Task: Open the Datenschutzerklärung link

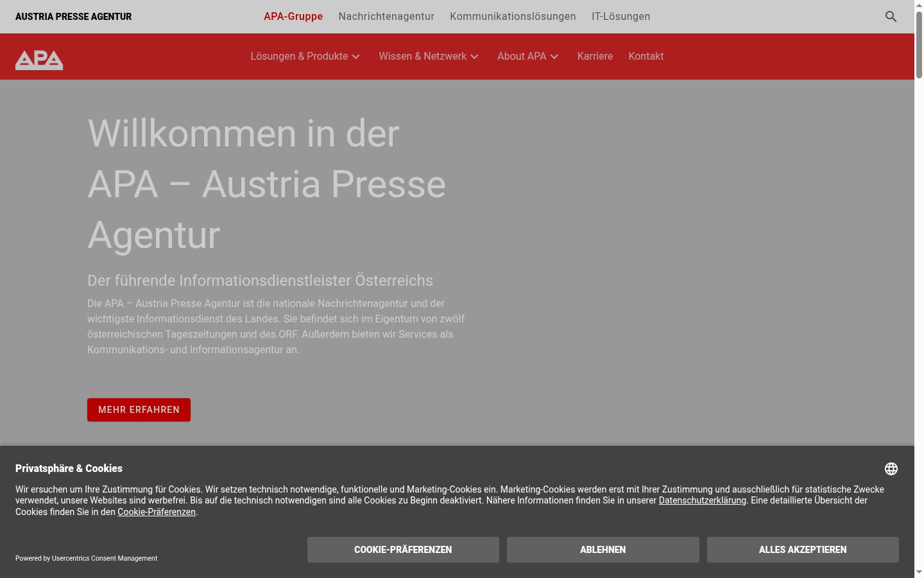Action: [x=702, y=500]
